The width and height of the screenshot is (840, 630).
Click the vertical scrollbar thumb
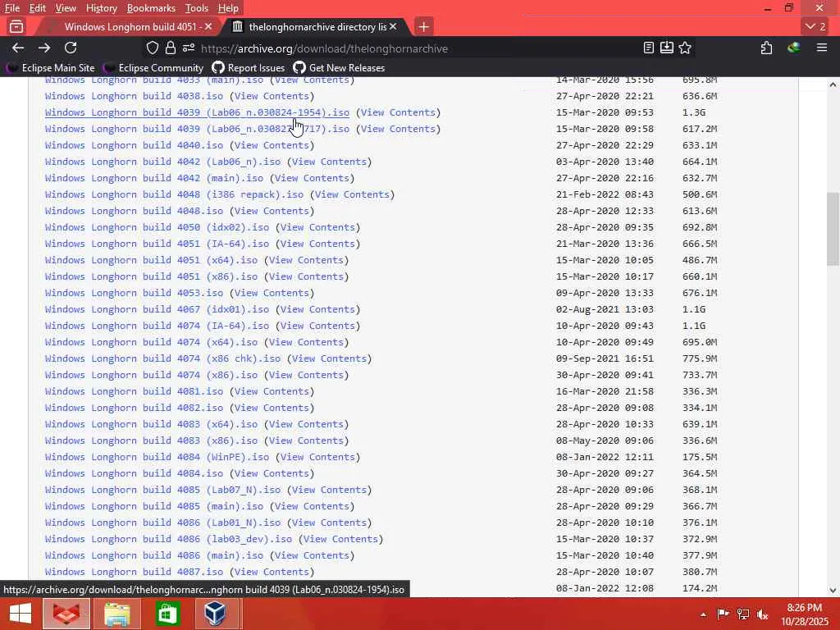coord(833,229)
